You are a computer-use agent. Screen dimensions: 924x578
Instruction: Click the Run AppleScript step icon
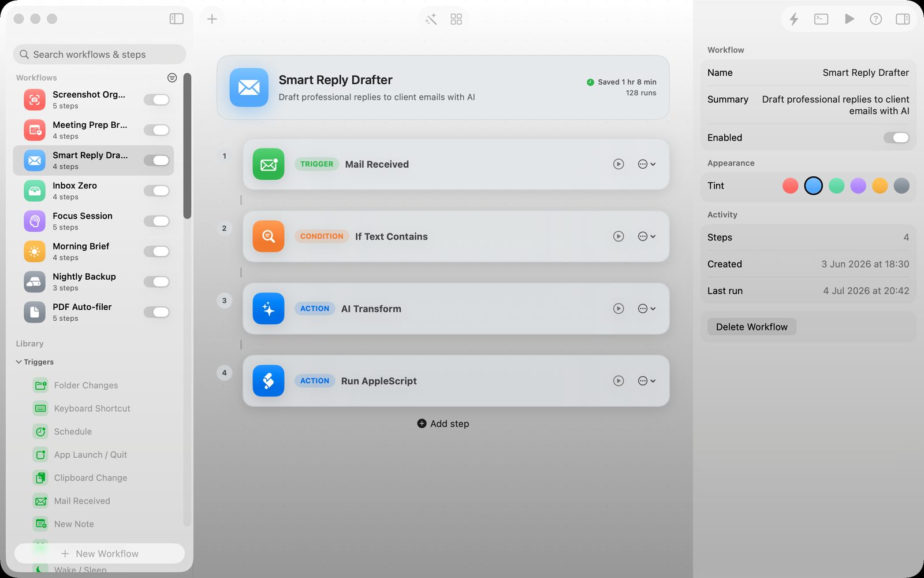point(269,381)
